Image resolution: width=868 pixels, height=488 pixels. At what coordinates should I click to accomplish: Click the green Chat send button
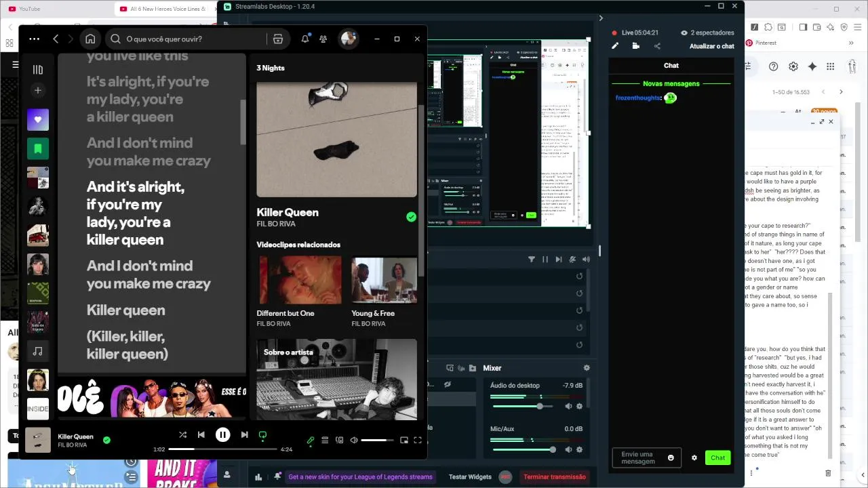pyautogui.click(x=718, y=457)
